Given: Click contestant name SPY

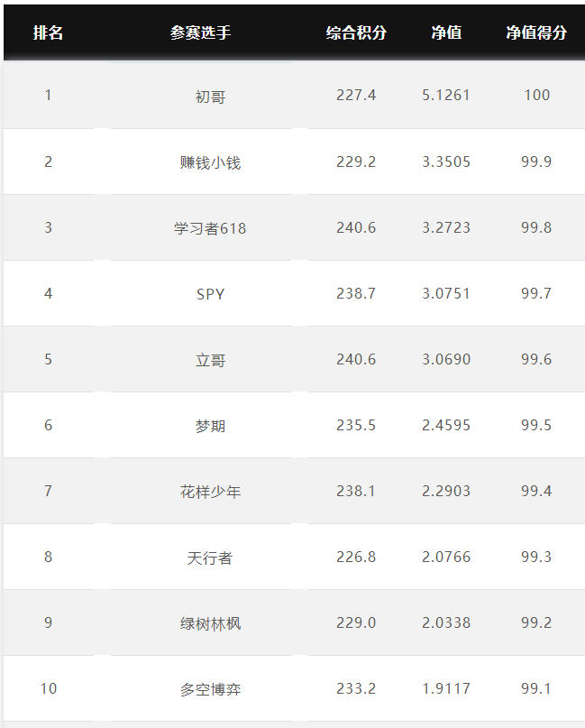Looking at the screenshot, I should click(x=210, y=294).
